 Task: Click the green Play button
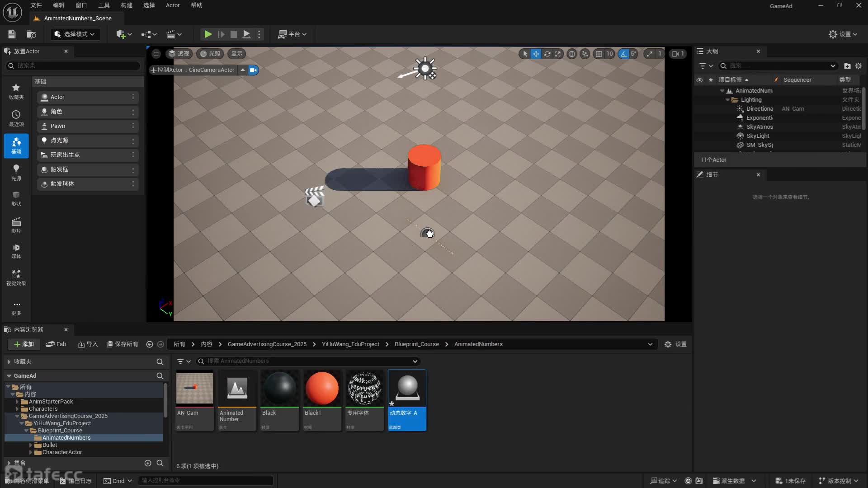pyautogui.click(x=208, y=34)
